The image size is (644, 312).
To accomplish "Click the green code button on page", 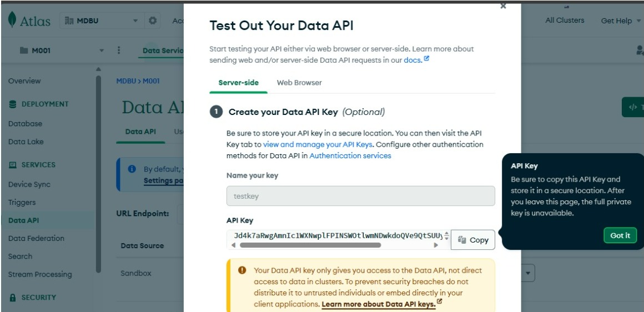I will point(633,107).
